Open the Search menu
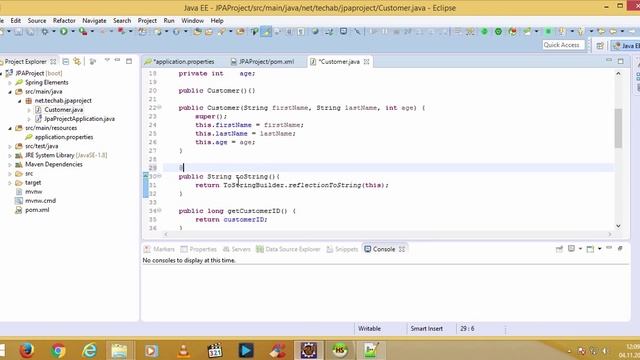640x360 pixels. (x=122, y=20)
